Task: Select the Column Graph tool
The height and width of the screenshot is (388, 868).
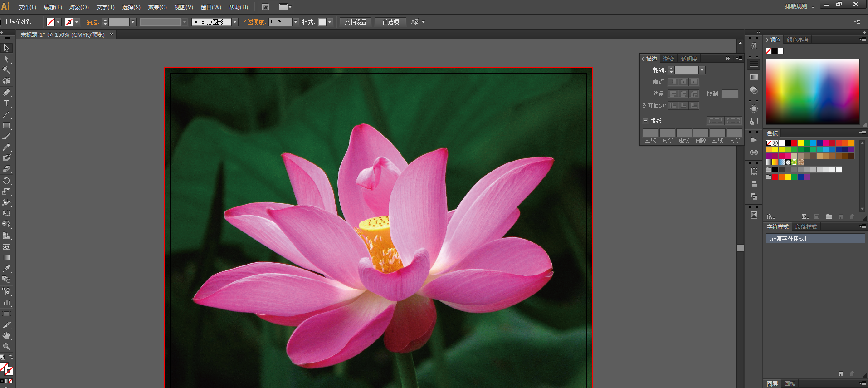Action: [6, 303]
